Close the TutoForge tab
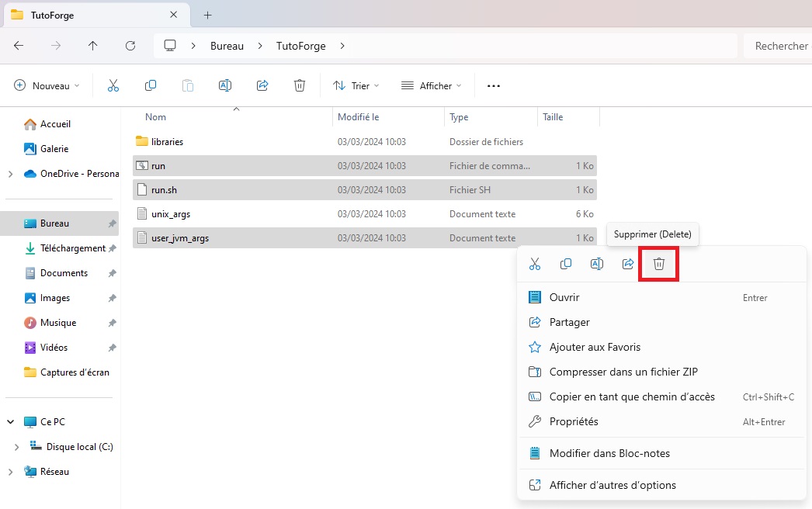 [x=173, y=15]
